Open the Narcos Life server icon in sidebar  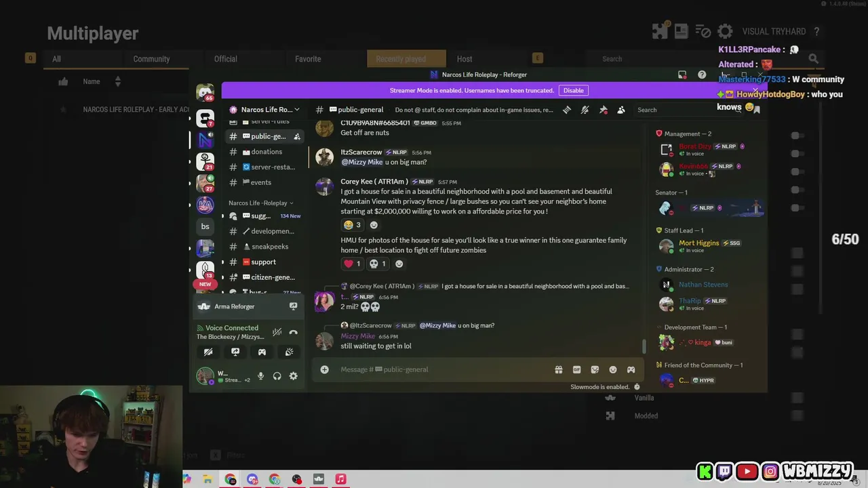click(x=205, y=140)
